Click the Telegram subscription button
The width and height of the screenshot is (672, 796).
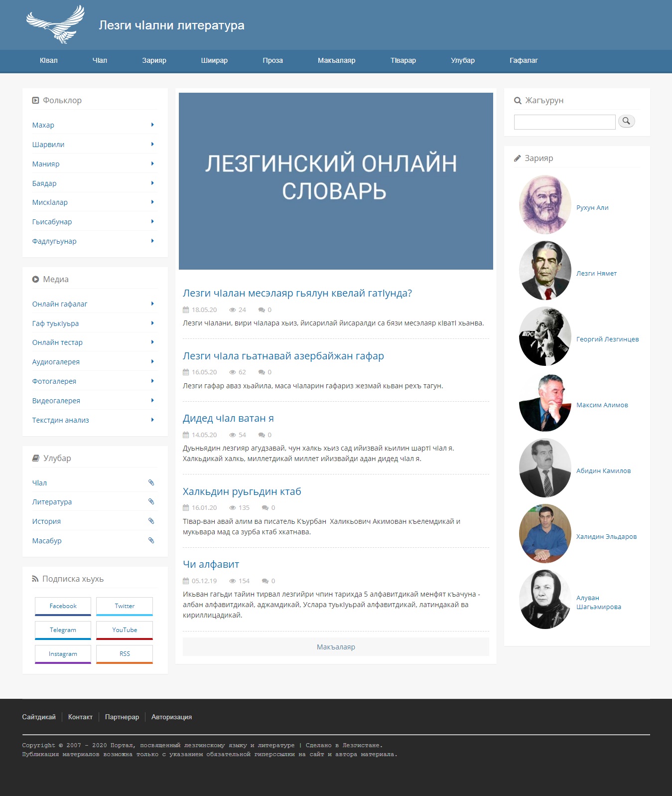[x=63, y=630]
